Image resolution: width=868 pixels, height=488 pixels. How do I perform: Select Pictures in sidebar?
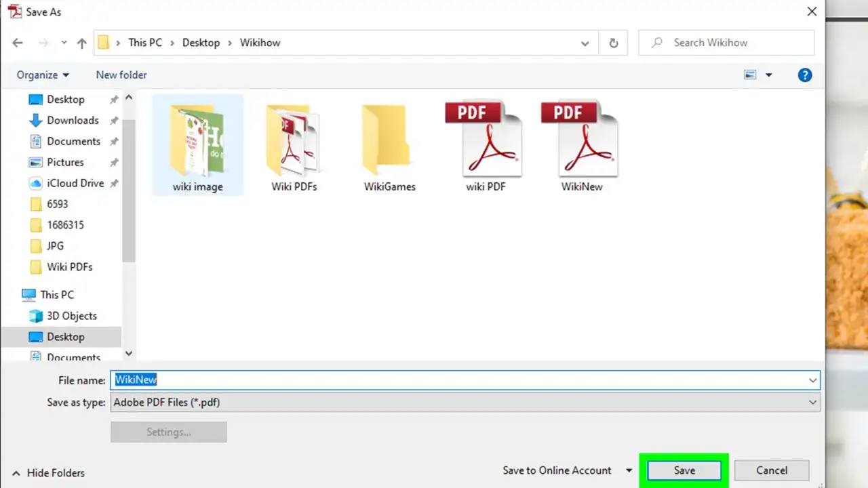click(65, 163)
